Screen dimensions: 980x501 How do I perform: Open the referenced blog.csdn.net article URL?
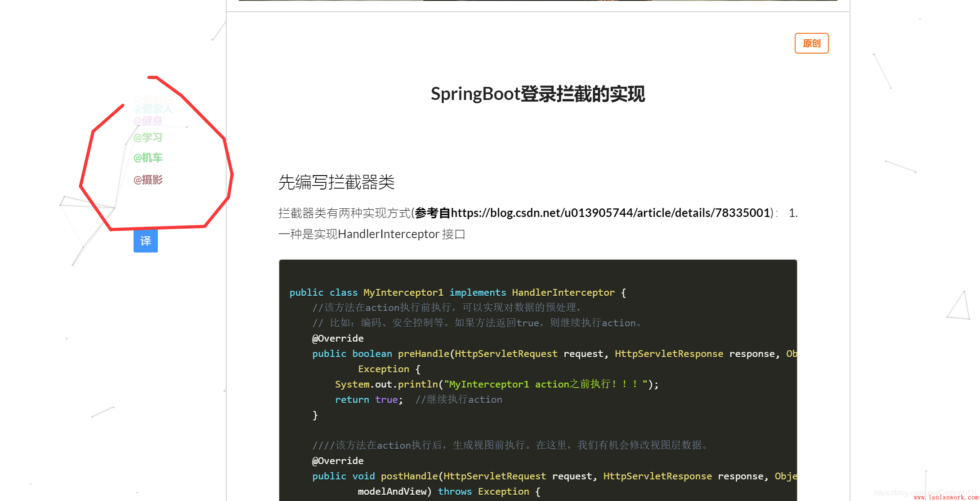pos(610,213)
